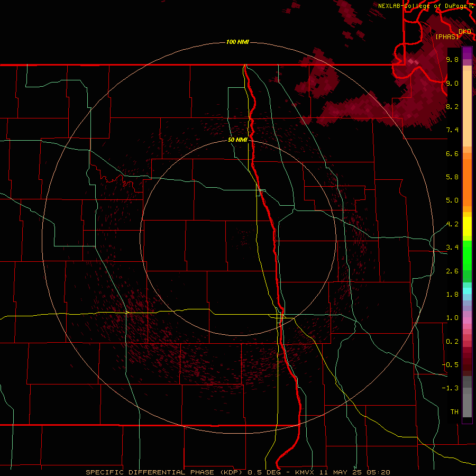Select the 100 NMI range ring label
The height and width of the screenshot is (476, 476).
tap(237, 42)
